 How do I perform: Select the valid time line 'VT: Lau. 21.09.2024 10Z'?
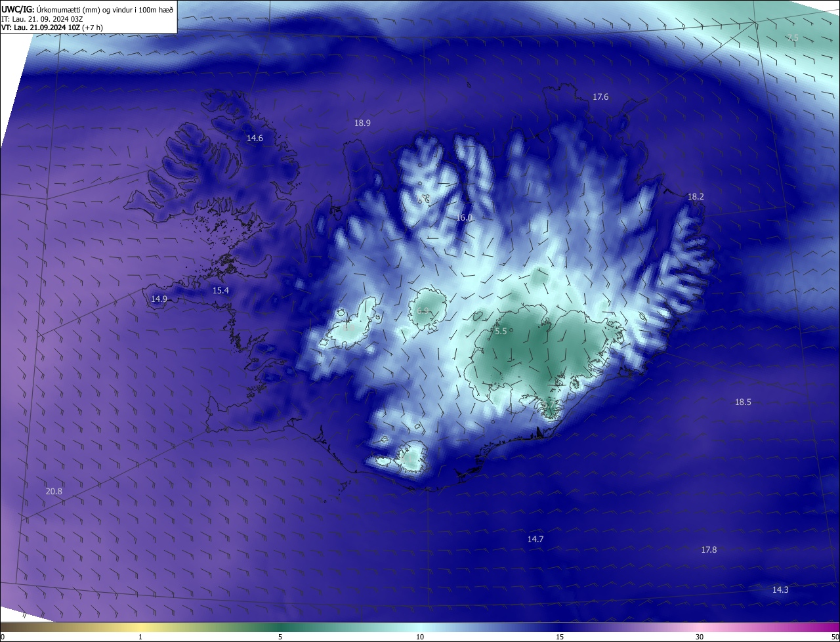[x=40, y=28]
